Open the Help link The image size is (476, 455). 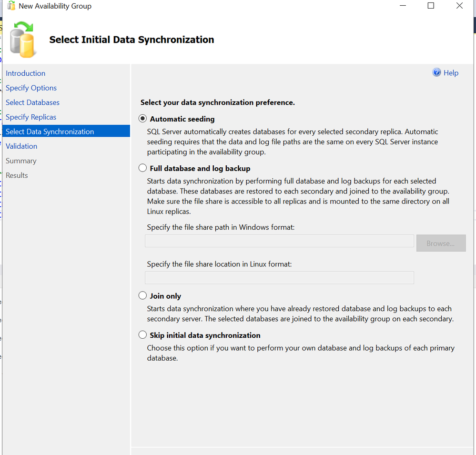(451, 73)
